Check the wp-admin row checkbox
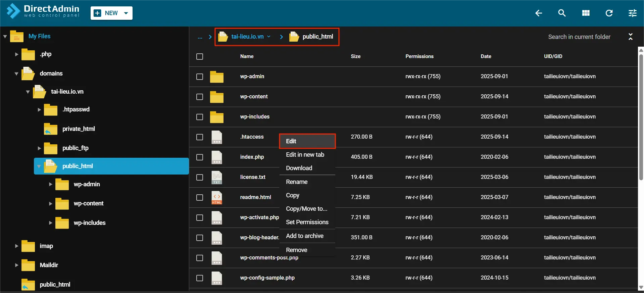 pos(200,77)
